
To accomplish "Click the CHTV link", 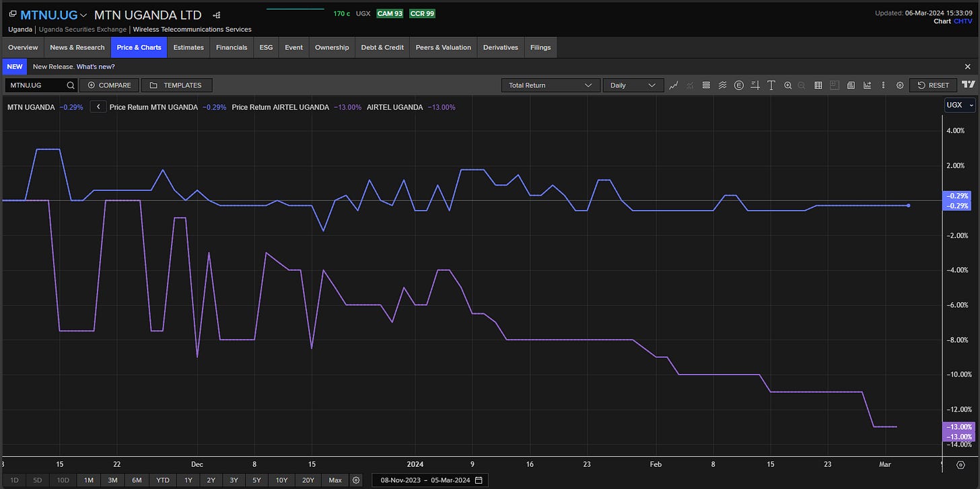I will click(x=963, y=22).
